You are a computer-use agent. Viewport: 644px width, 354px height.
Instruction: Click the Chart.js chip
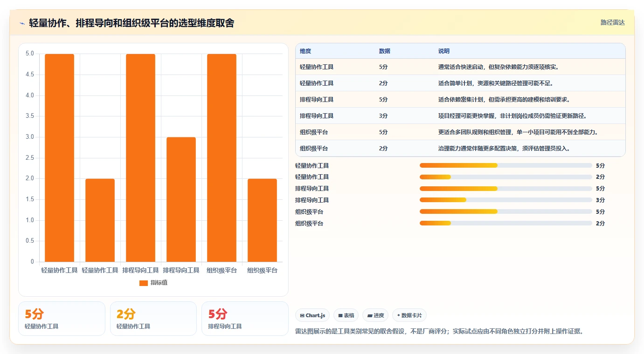pos(312,315)
